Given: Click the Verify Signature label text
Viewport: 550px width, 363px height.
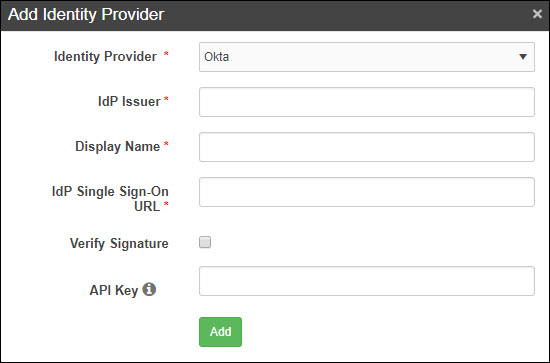Looking at the screenshot, I should (119, 243).
